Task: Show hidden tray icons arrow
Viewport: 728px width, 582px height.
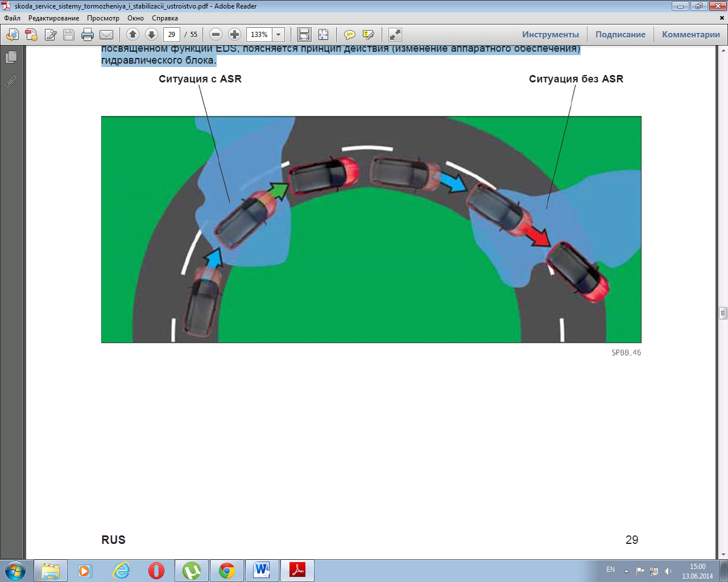Action: (x=626, y=571)
